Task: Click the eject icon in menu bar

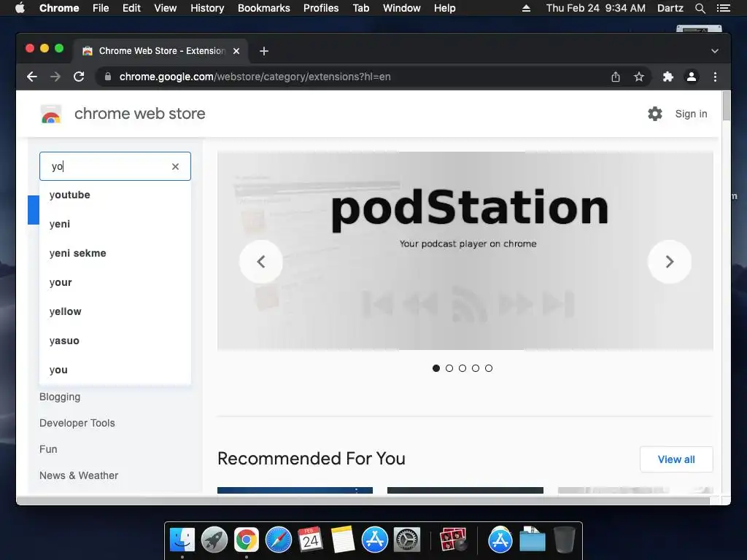Action: pyautogui.click(x=526, y=8)
